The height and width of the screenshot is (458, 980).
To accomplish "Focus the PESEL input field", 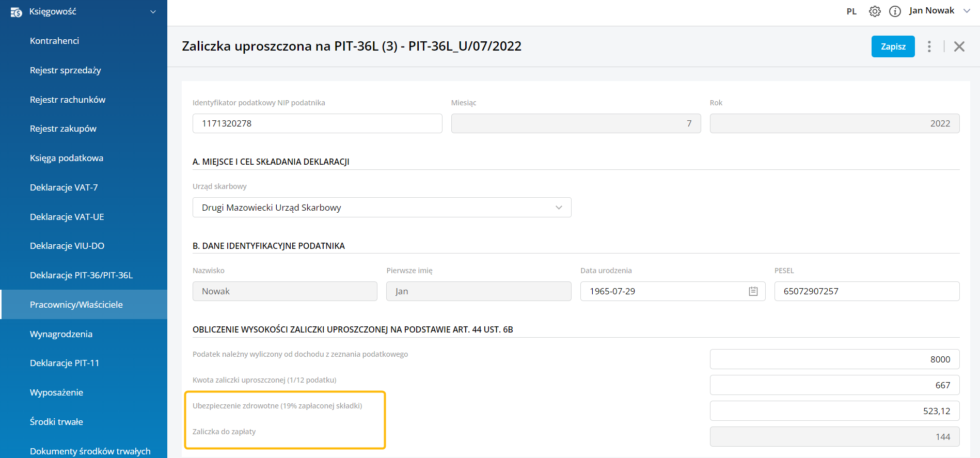I will point(866,291).
